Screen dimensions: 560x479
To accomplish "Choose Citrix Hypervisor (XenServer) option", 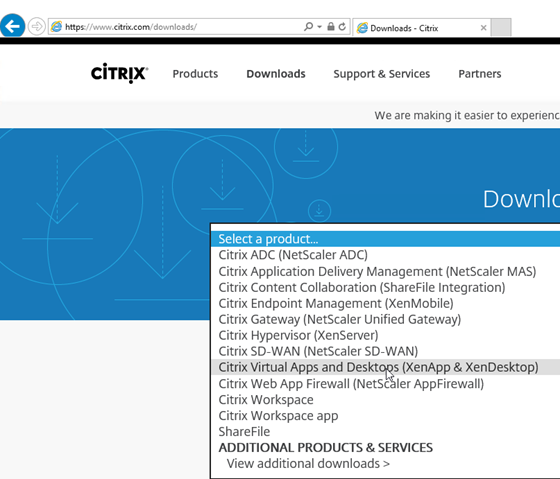I will (x=385, y=335).
